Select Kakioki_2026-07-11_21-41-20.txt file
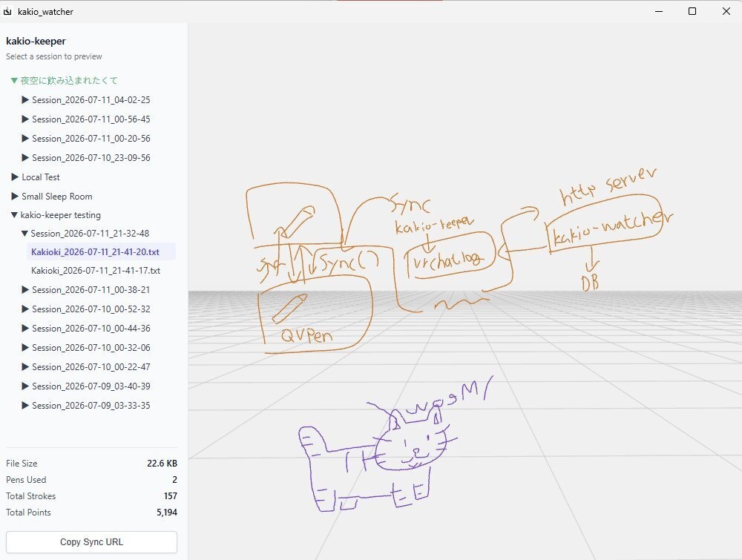This screenshot has width=742, height=560. click(95, 251)
